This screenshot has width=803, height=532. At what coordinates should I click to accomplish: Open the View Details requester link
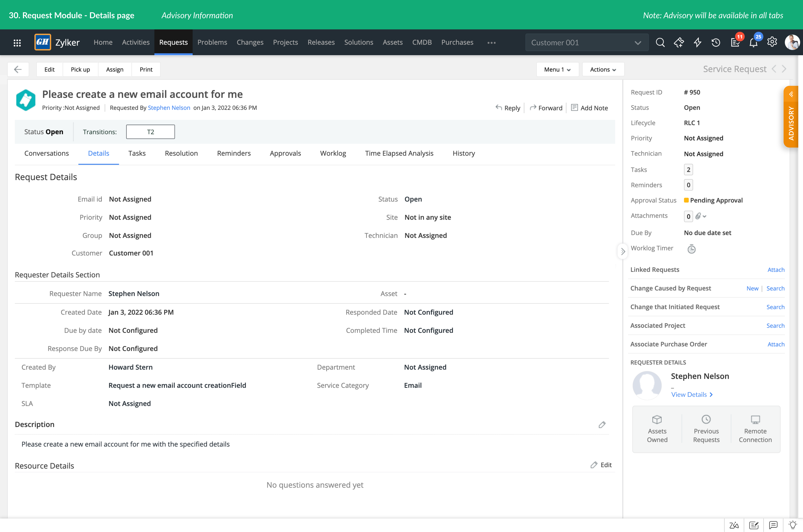(x=692, y=395)
